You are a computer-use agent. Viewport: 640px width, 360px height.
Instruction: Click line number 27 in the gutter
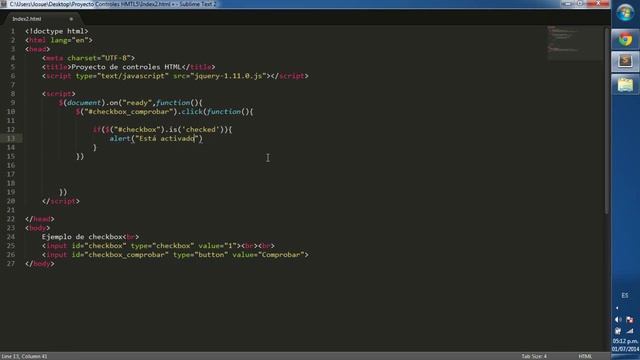(x=11, y=264)
